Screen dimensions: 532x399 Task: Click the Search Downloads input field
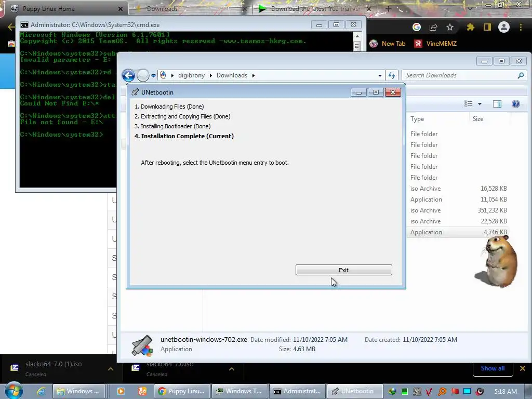point(464,75)
